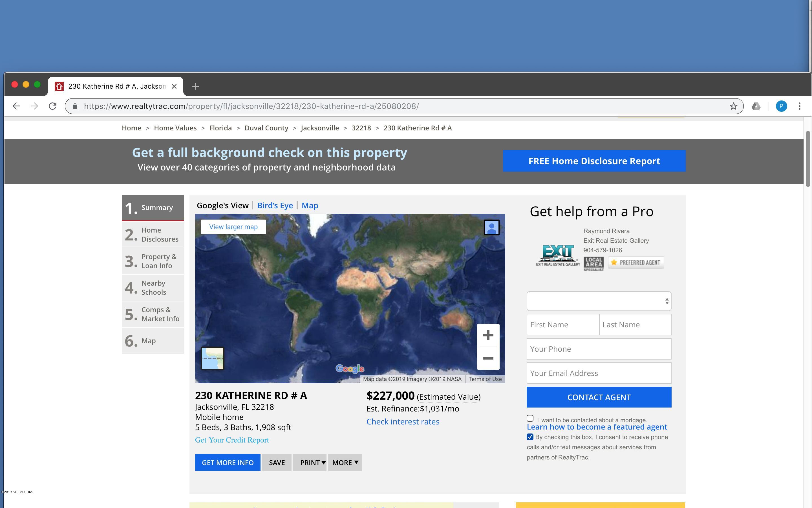Open Home Values breadcrumb link
Viewport: 812px width, 508px height.
(175, 128)
